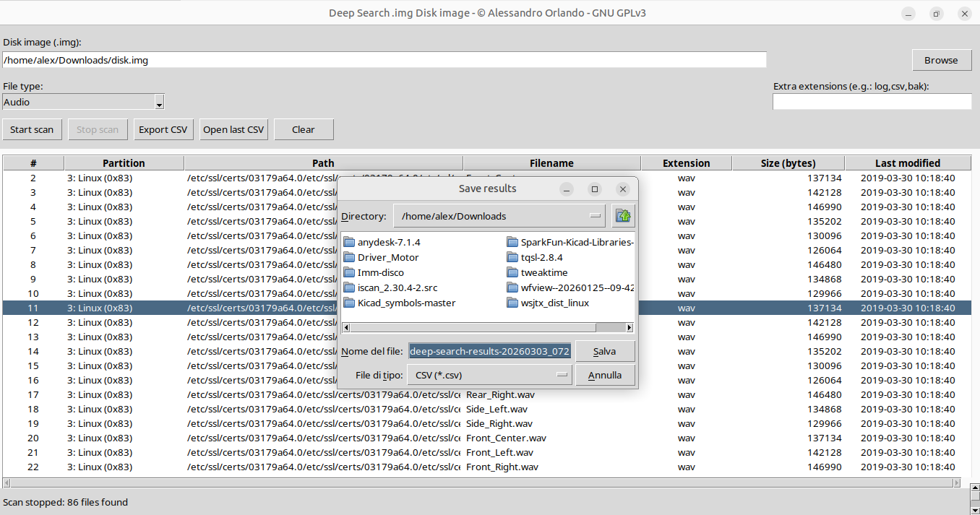
Task: Click the Start scan button
Action: pyautogui.click(x=32, y=129)
